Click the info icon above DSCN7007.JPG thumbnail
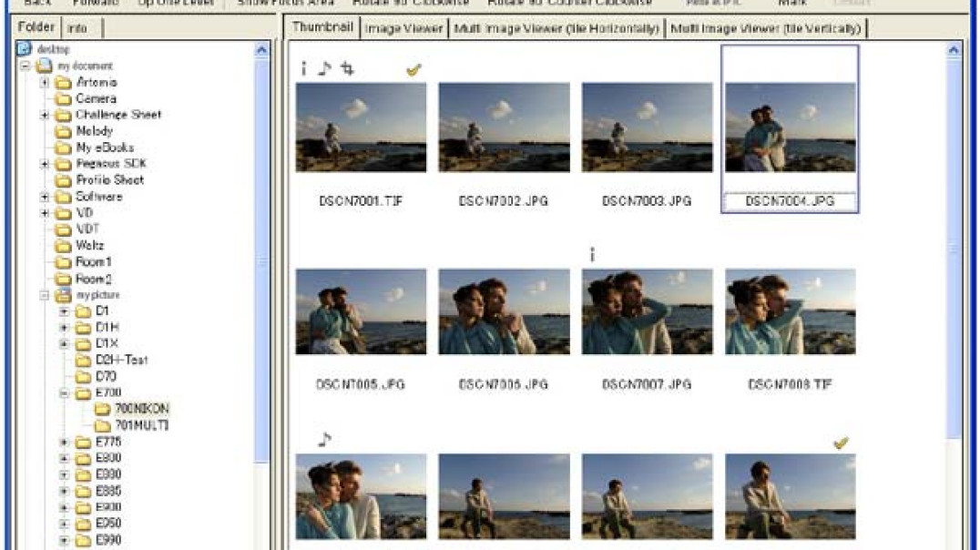Screen dimensions: 980x550 click(592, 254)
